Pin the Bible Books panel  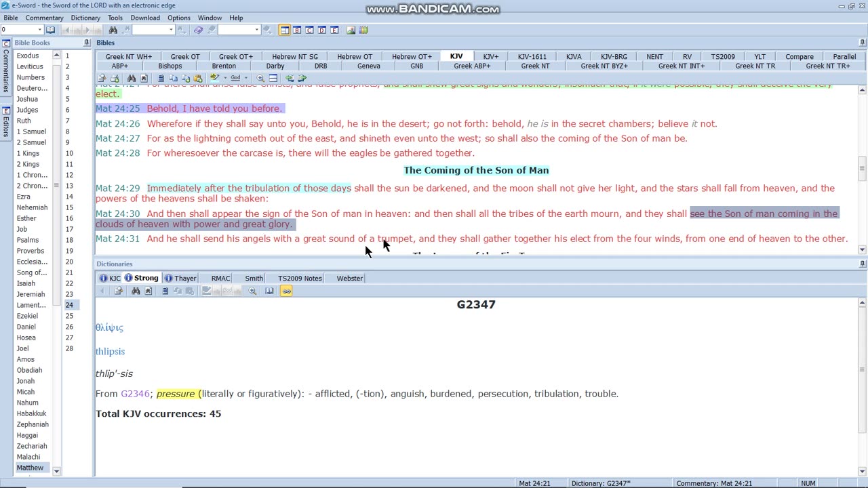(87, 43)
